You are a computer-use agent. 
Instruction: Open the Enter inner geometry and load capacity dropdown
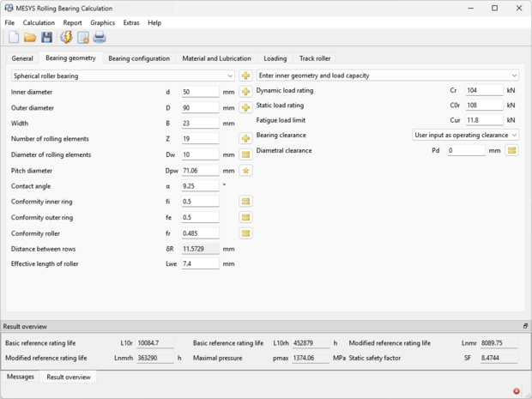pos(387,76)
